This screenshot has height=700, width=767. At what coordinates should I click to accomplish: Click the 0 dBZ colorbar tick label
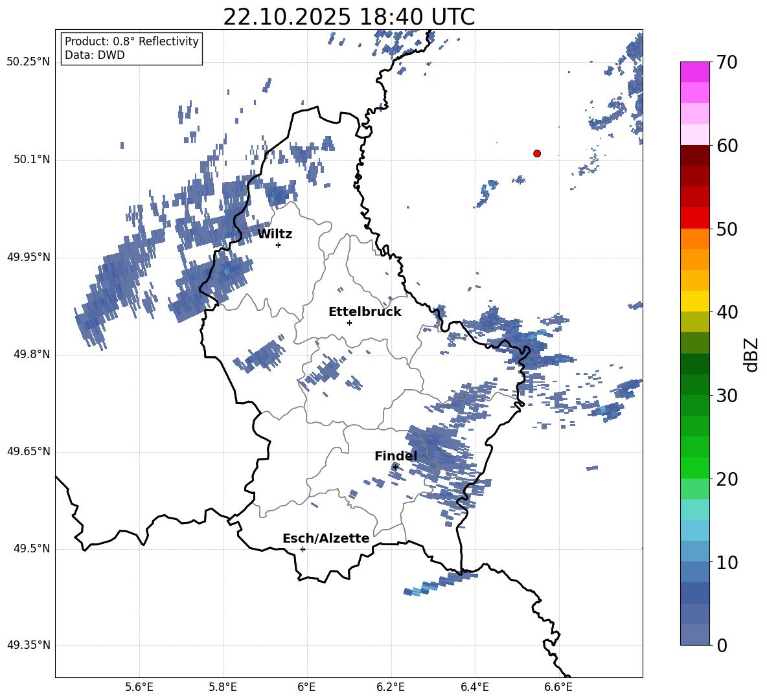(722, 645)
